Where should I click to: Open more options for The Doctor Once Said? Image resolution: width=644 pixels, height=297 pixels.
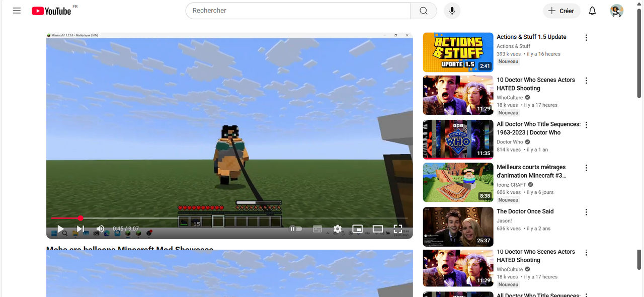coord(586,212)
